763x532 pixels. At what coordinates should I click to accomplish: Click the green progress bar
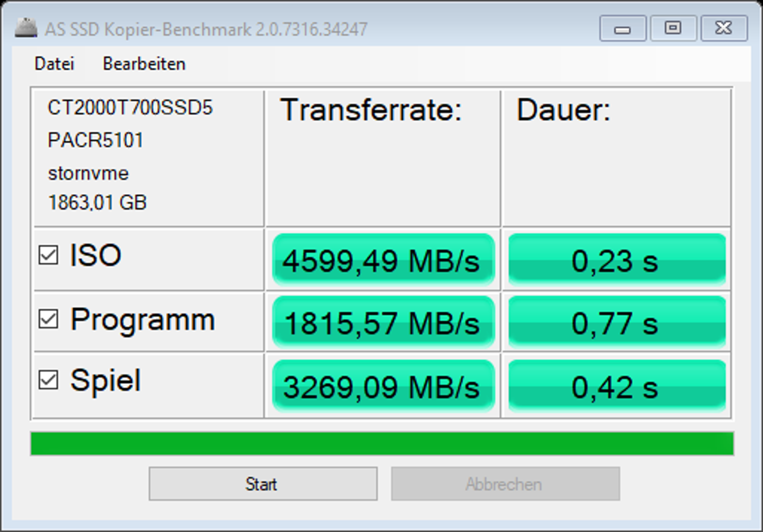pyautogui.click(x=382, y=443)
